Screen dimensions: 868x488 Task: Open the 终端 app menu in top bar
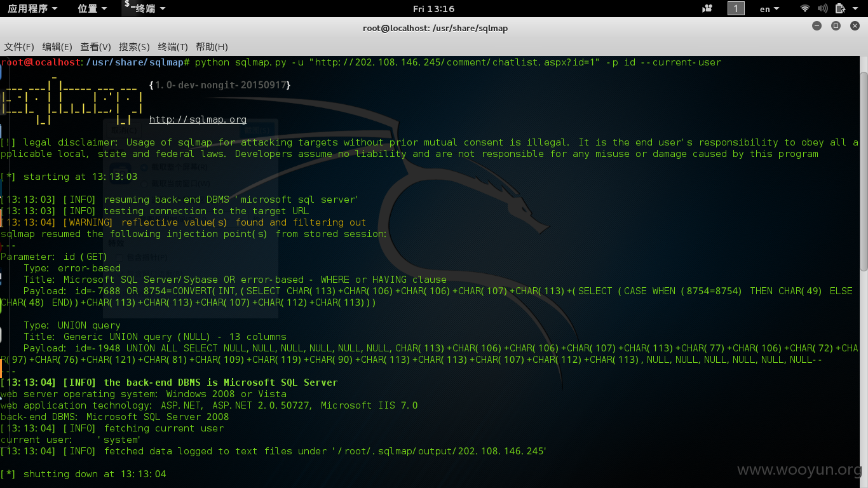[x=145, y=8]
